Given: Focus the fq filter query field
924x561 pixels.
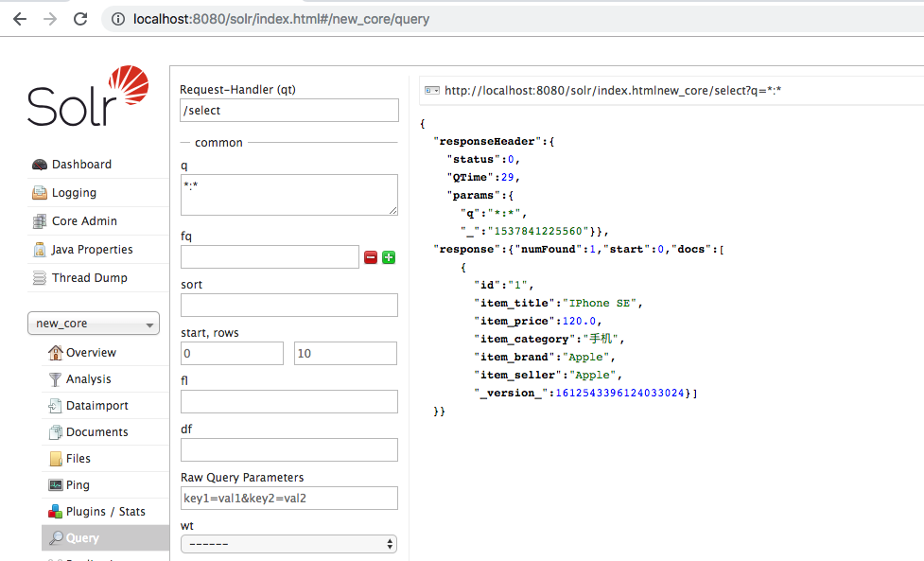Looking at the screenshot, I should [x=270, y=257].
